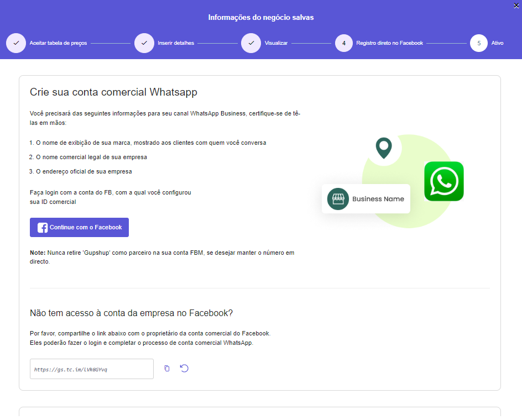Click text Faça login com a conta do FB

[111, 197]
